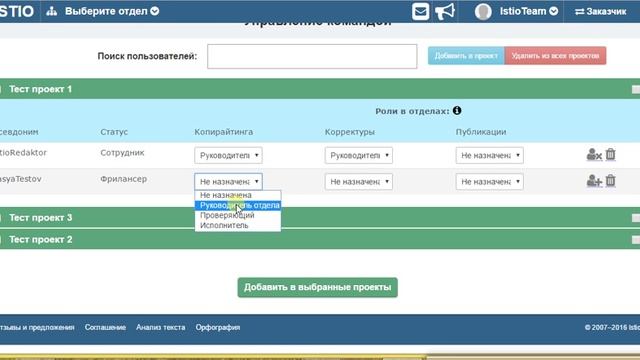Select Исполнитель option in list

(238, 225)
